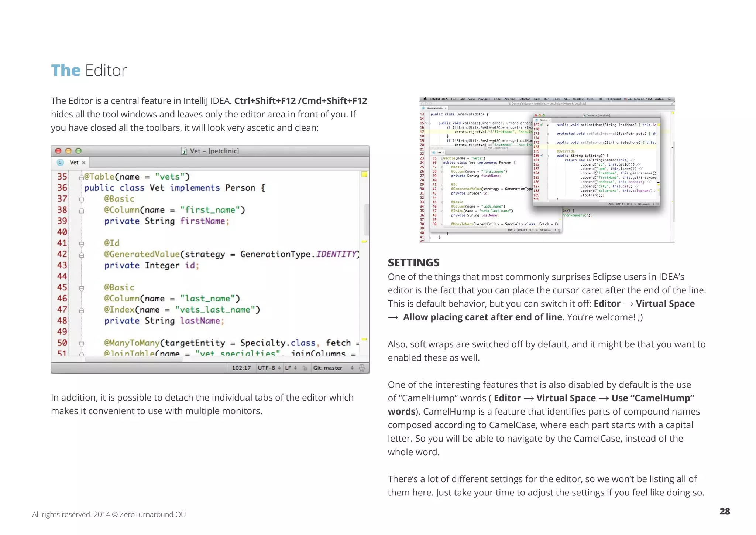
Task: Open the Apple menu in the small screenshot
Action: [x=425, y=99]
